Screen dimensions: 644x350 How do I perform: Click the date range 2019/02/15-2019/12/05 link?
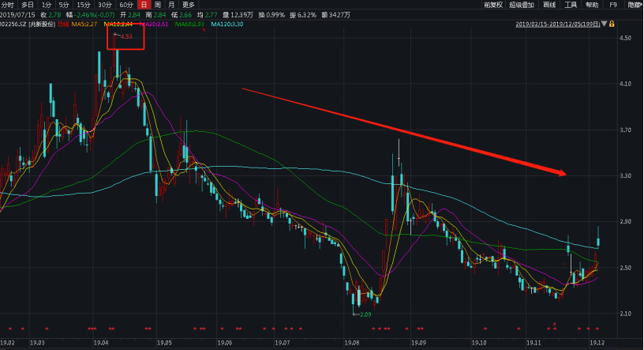(557, 24)
